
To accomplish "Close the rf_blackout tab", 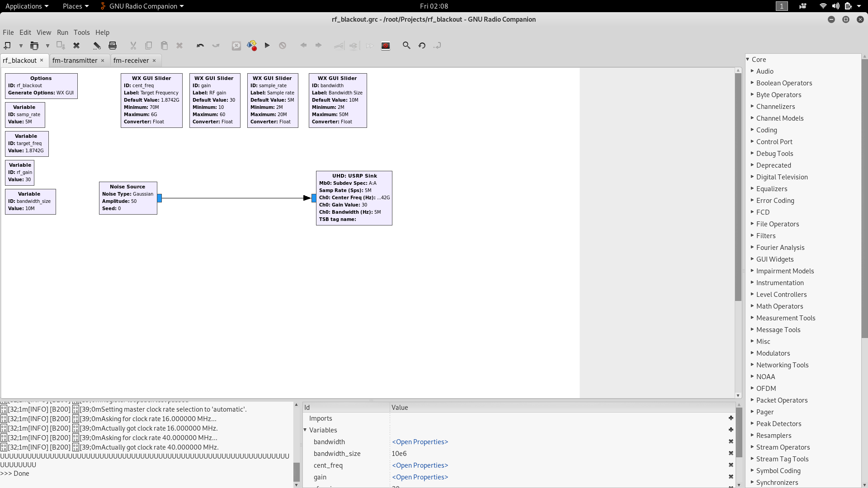I will pos(42,60).
